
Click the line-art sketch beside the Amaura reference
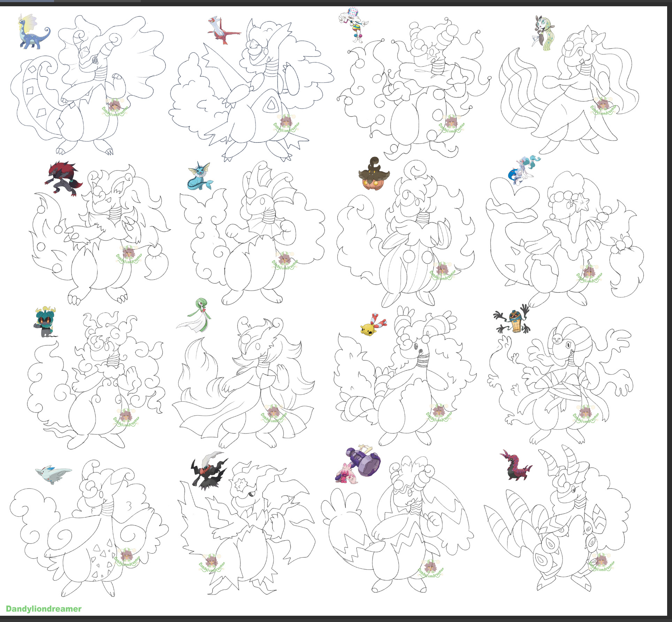click(x=88, y=85)
